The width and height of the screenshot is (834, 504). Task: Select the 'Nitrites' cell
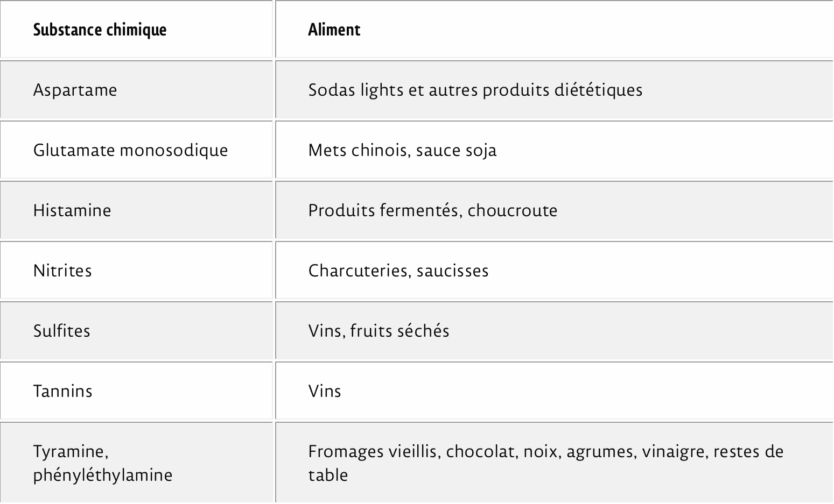click(137, 270)
